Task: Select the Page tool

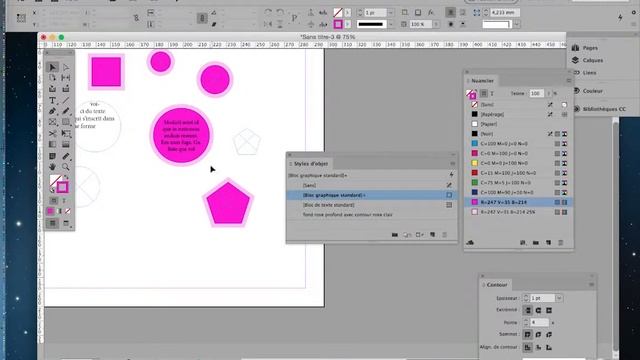Action: point(52,78)
